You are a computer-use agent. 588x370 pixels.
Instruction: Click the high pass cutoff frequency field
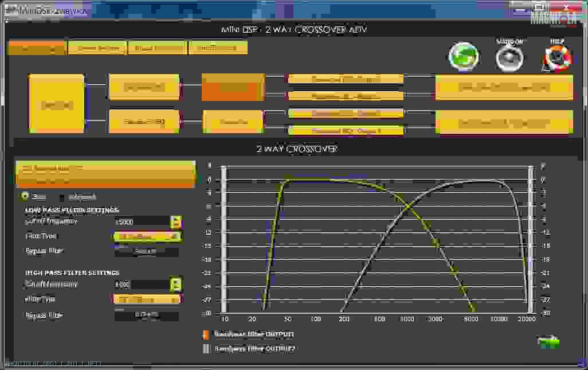[x=142, y=285]
